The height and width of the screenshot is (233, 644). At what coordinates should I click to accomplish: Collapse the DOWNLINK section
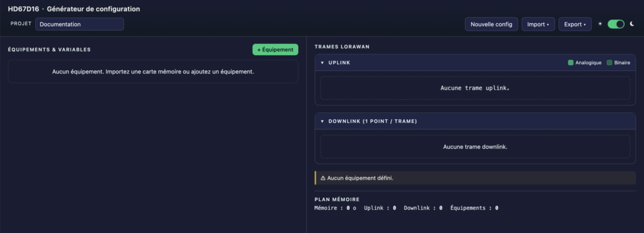tap(323, 121)
